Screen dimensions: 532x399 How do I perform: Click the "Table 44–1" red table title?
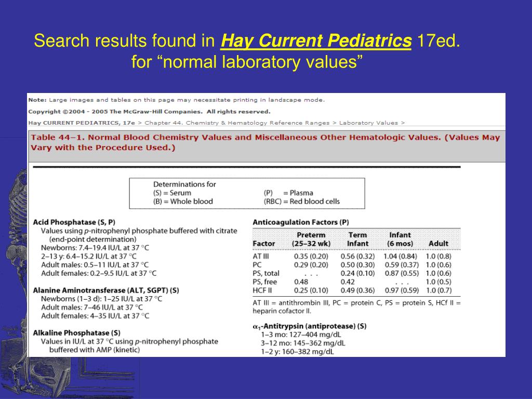point(265,142)
